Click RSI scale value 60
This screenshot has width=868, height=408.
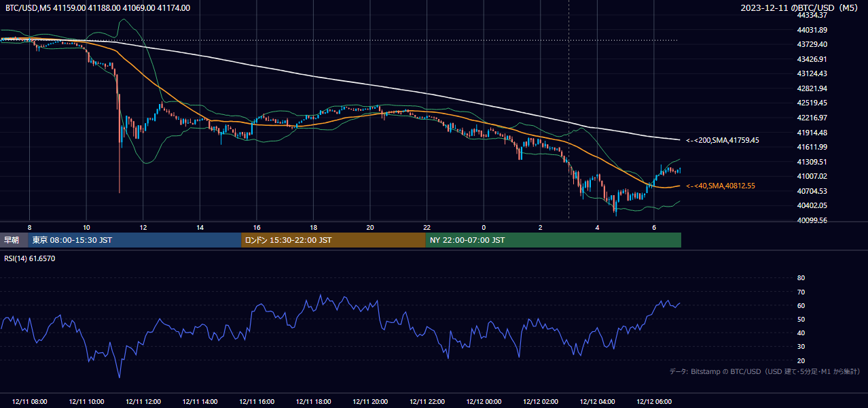[x=801, y=305]
